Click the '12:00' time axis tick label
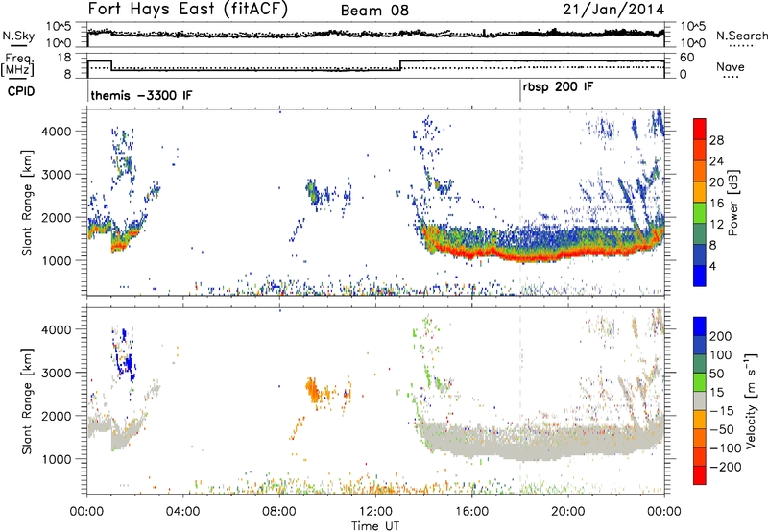 pyautogui.click(x=375, y=512)
